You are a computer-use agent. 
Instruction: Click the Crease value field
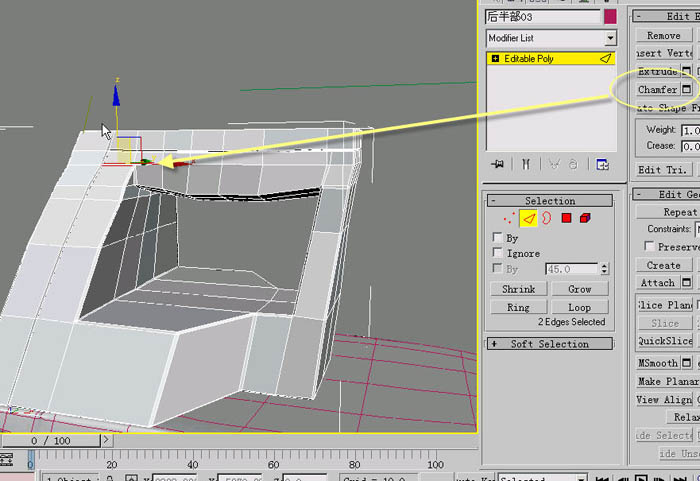690,146
